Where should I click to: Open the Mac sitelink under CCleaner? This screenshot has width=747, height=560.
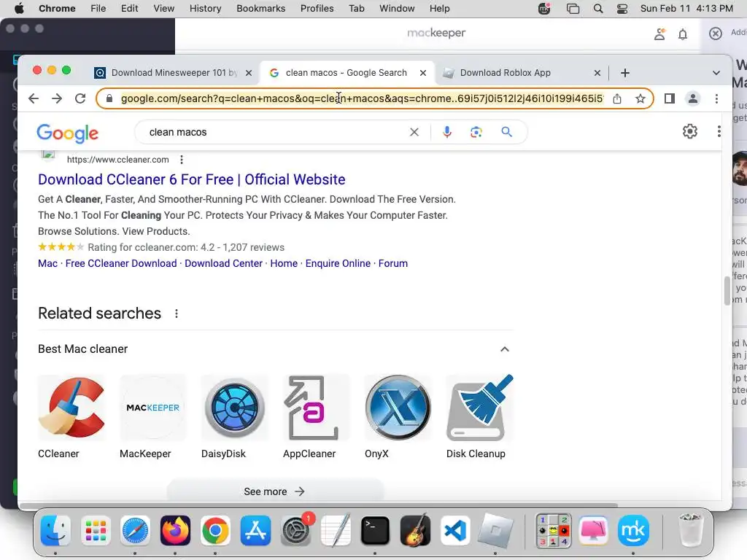point(47,263)
